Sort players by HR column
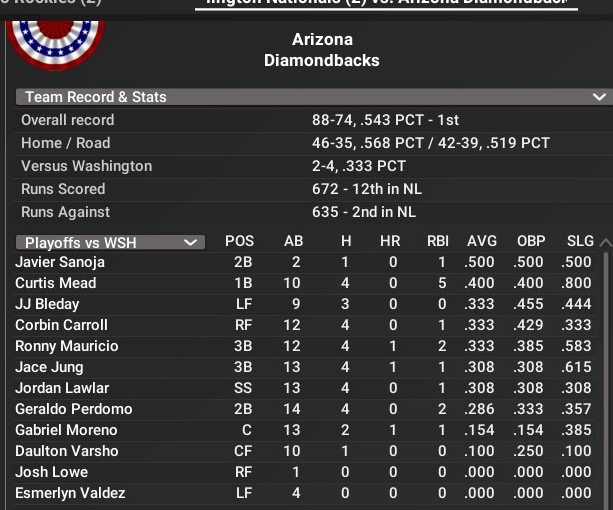This screenshot has height=510, width=613. click(390, 241)
